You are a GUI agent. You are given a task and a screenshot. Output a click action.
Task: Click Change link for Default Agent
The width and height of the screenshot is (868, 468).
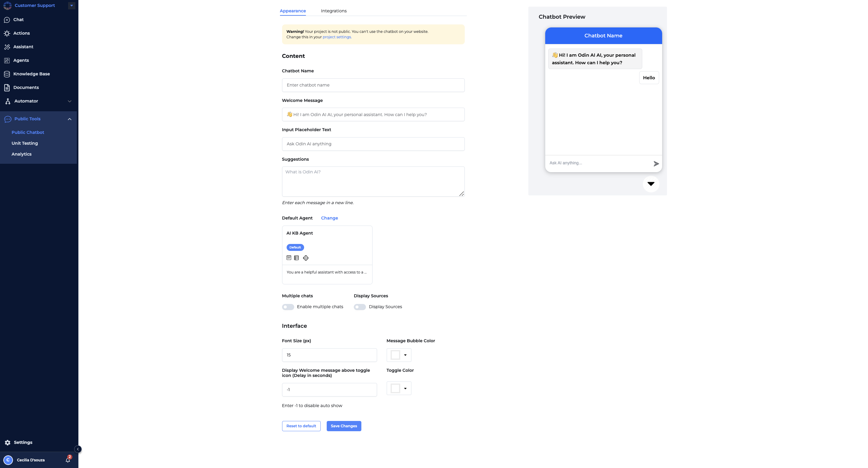click(x=329, y=218)
